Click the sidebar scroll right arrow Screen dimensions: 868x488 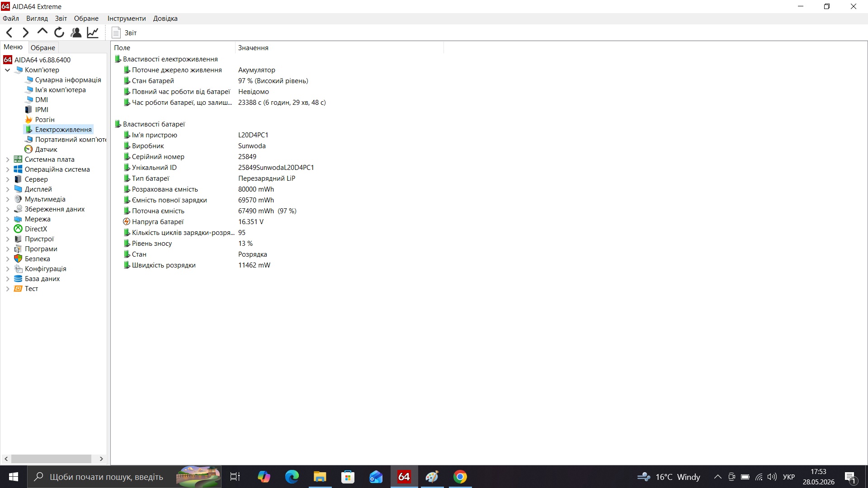[x=101, y=459]
